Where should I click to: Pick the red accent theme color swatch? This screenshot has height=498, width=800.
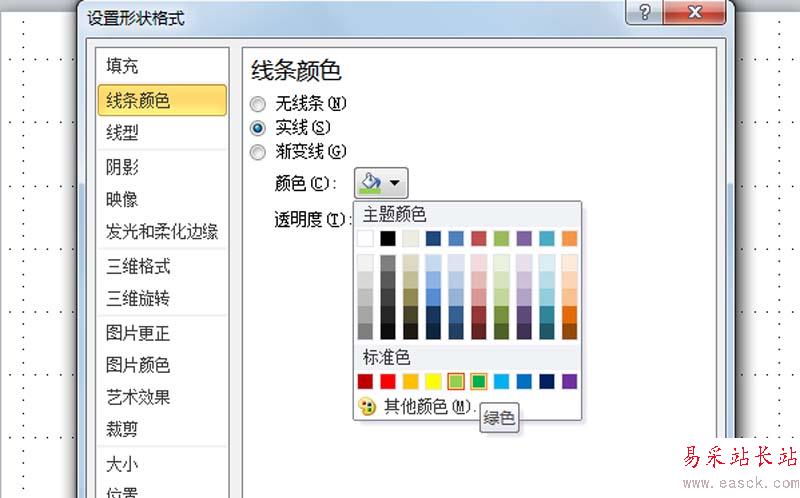coord(479,238)
